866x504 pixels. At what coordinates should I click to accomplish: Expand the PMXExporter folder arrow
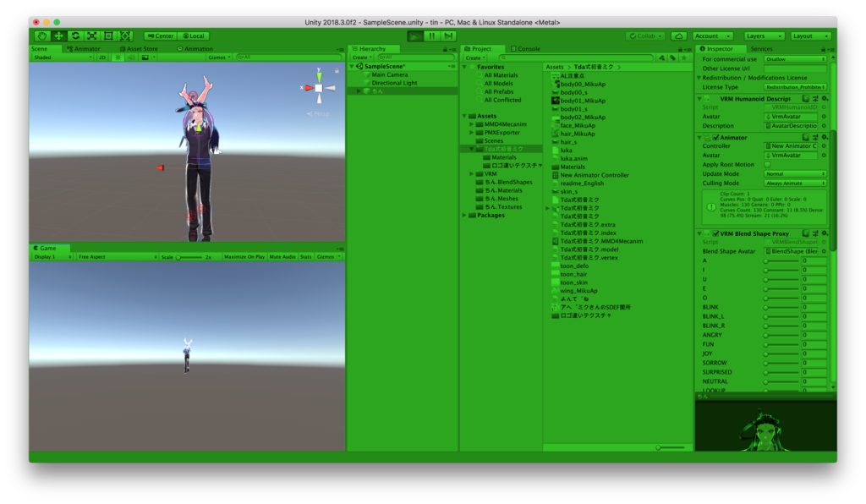pyautogui.click(x=472, y=133)
